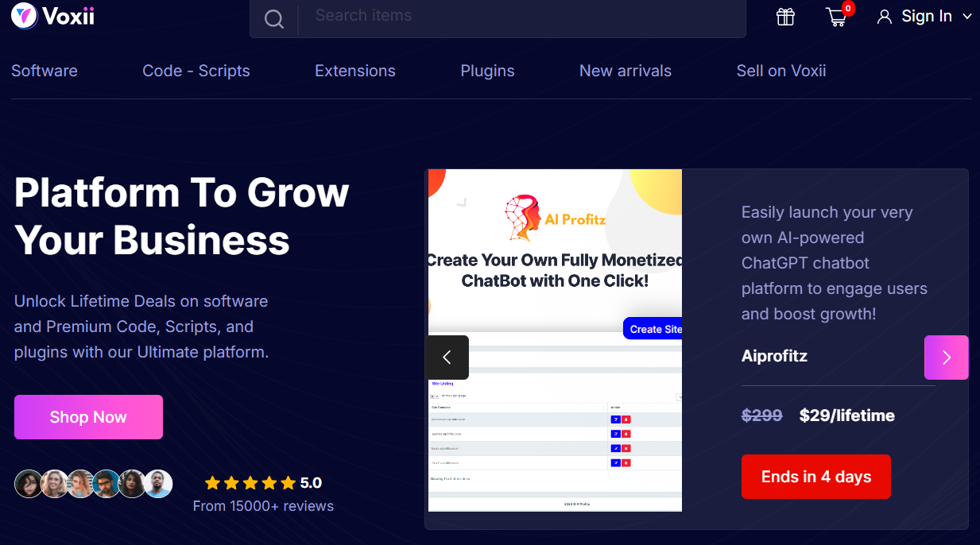Click the crossed-out $299 price
The height and width of the screenshot is (545, 980).
761,416
